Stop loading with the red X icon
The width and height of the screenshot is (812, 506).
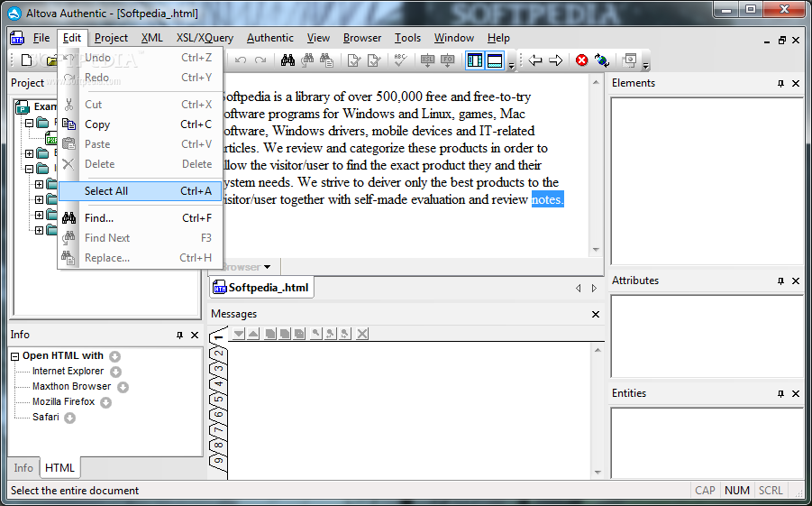[x=582, y=60]
